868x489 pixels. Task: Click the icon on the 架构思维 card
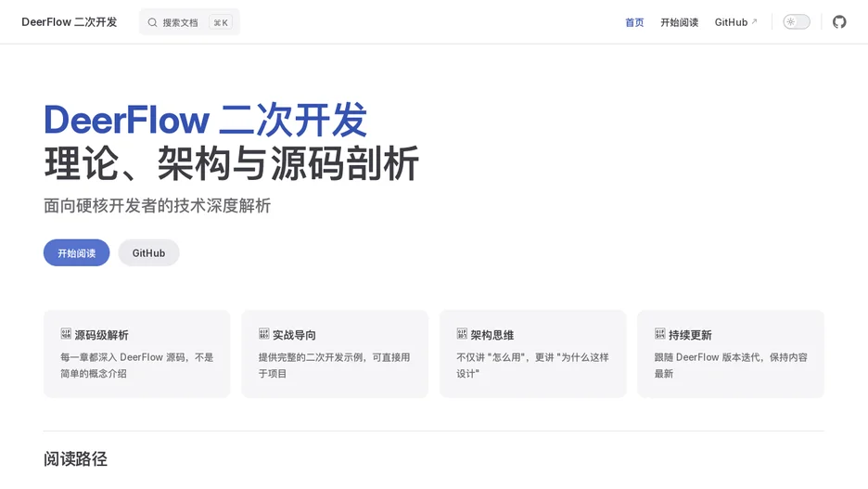pos(462,334)
